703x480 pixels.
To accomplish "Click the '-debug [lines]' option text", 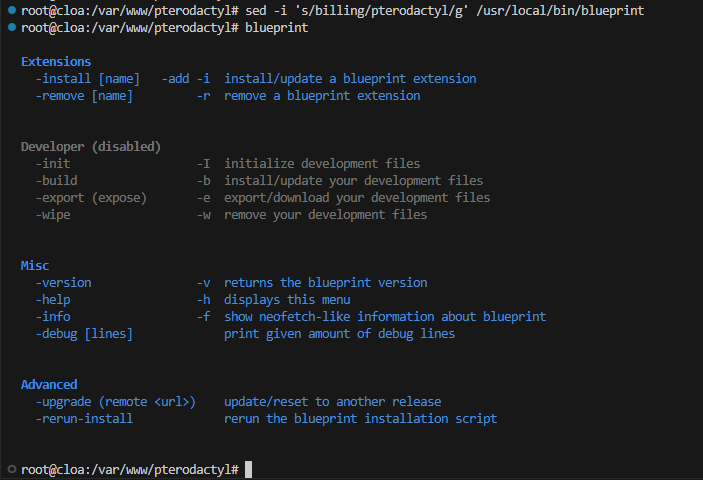I will (x=84, y=334).
